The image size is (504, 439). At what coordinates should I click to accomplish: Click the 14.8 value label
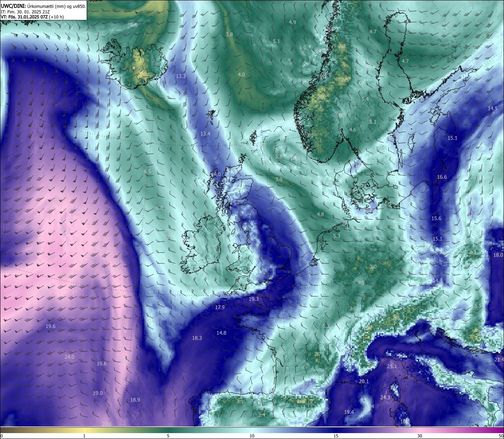[221, 333]
